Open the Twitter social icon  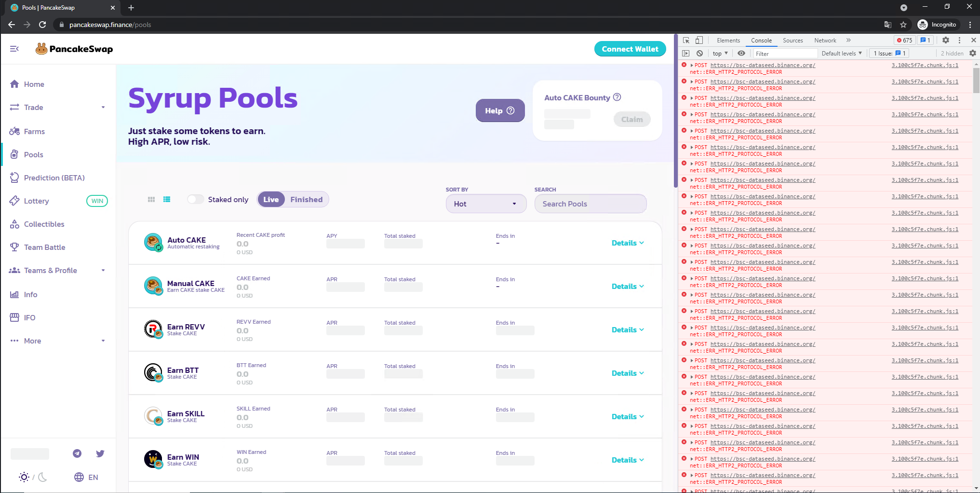100,453
